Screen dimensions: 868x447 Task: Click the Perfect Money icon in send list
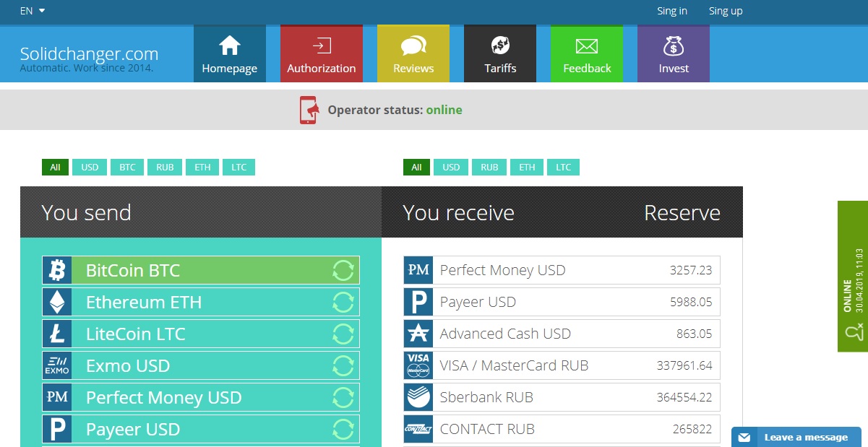[57, 397]
